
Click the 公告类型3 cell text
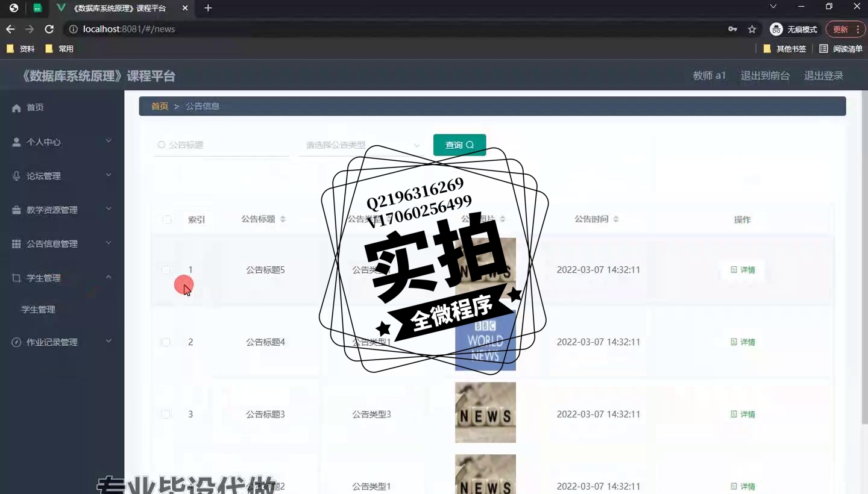coord(371,414)
